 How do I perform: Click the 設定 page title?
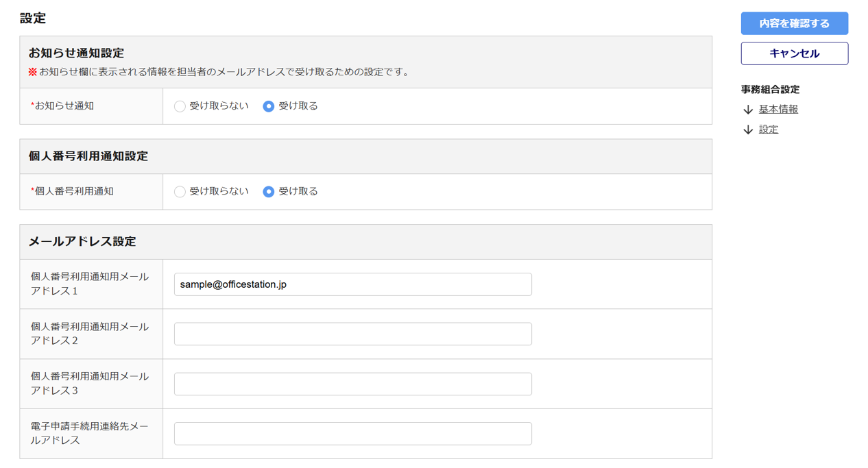click(33, 19)
